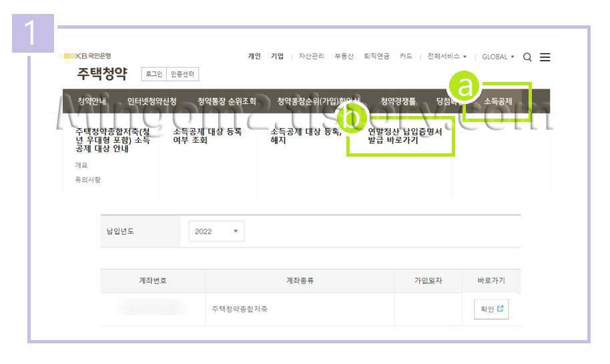This screenshot has width=610, height=364.
Task: Open the 부동산 menu
Action: pyautogui.click(x=344, y=56)
